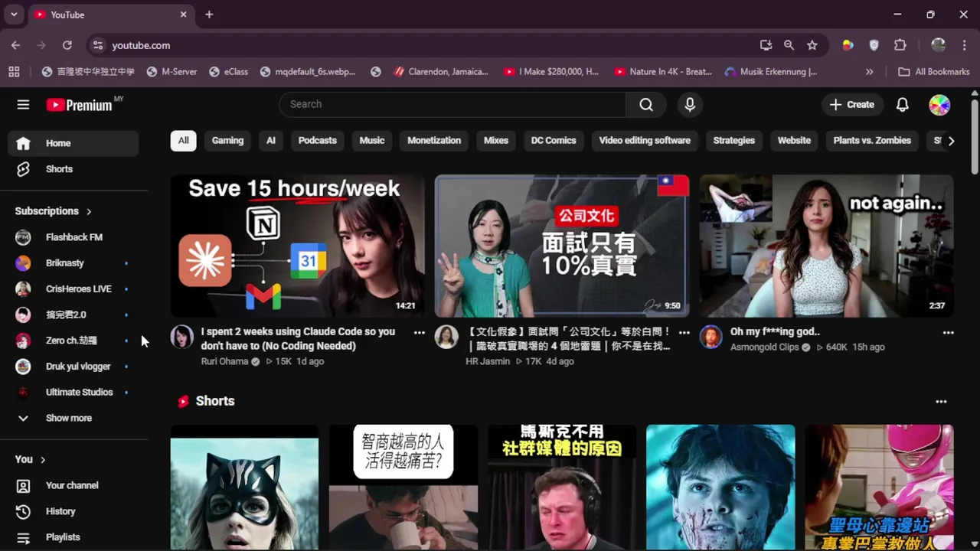
Task: Open watch History
Action: pos(73,511)
